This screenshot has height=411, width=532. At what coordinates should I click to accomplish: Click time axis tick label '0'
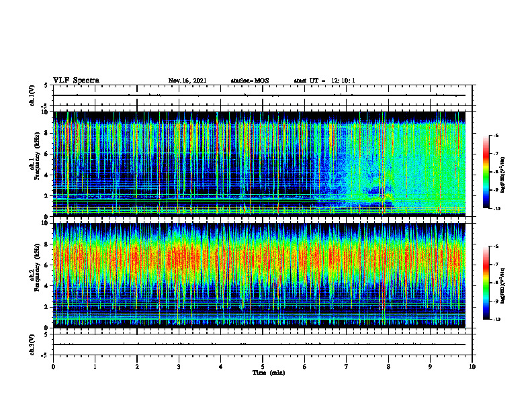53,367
